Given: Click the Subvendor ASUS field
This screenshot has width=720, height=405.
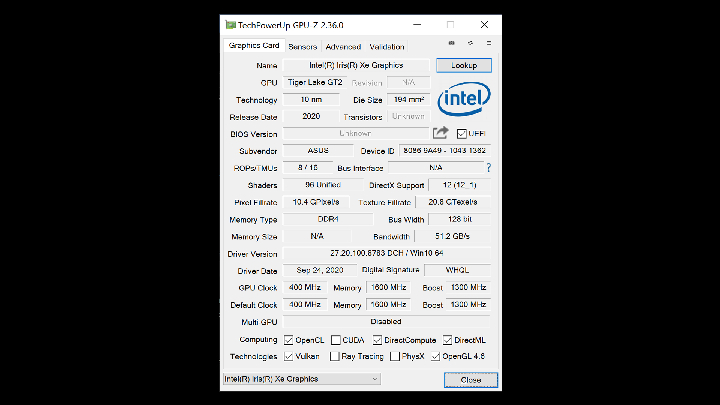Looking at the screenshot, I should [x=318, y=151].
